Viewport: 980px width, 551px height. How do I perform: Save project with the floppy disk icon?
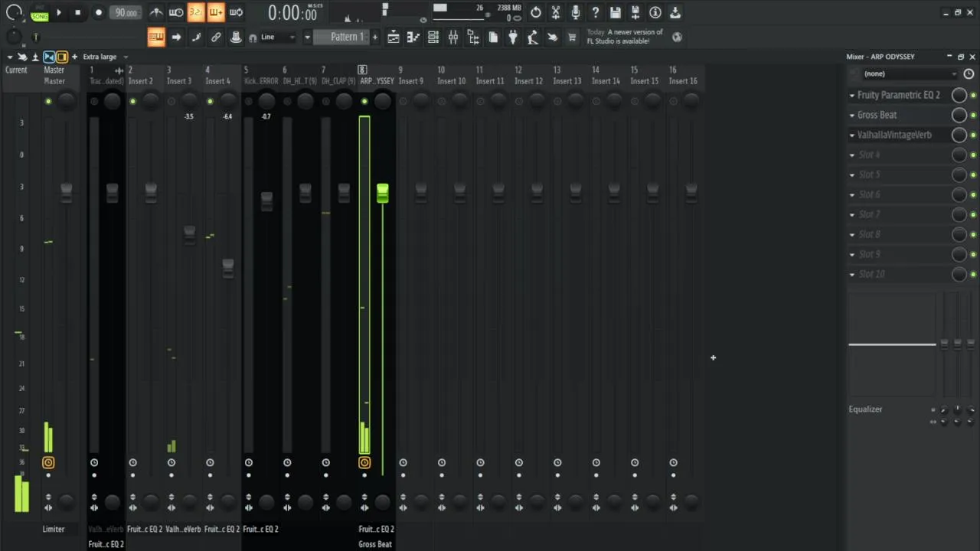(616, 12)
